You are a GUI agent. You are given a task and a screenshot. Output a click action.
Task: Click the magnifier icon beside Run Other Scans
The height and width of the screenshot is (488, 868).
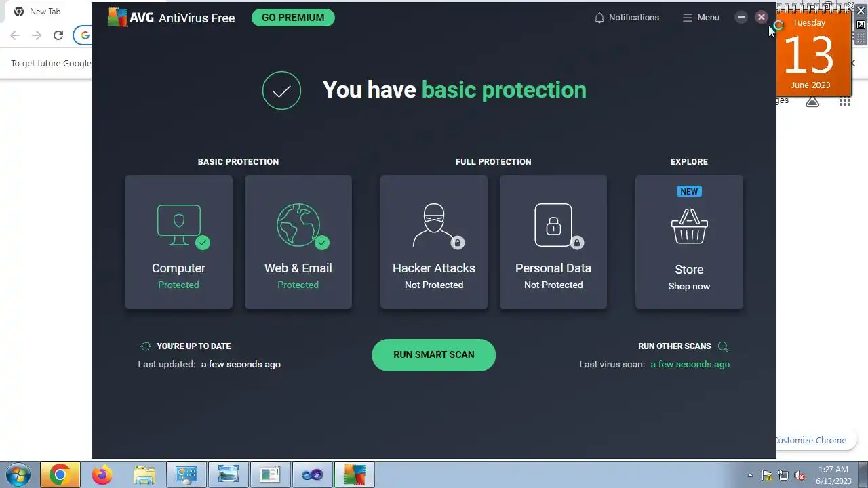[723, 346]
